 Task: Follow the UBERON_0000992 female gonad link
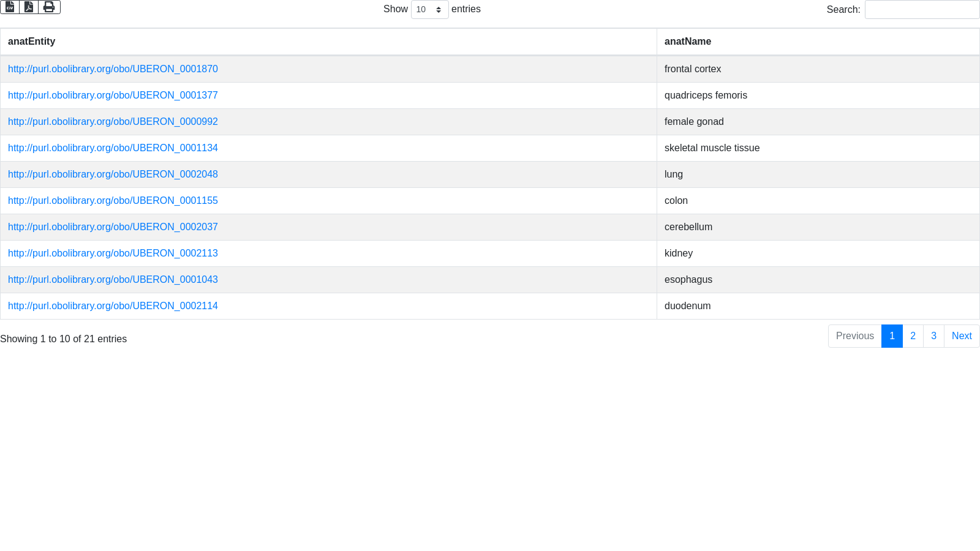click(x=113, y=122)
